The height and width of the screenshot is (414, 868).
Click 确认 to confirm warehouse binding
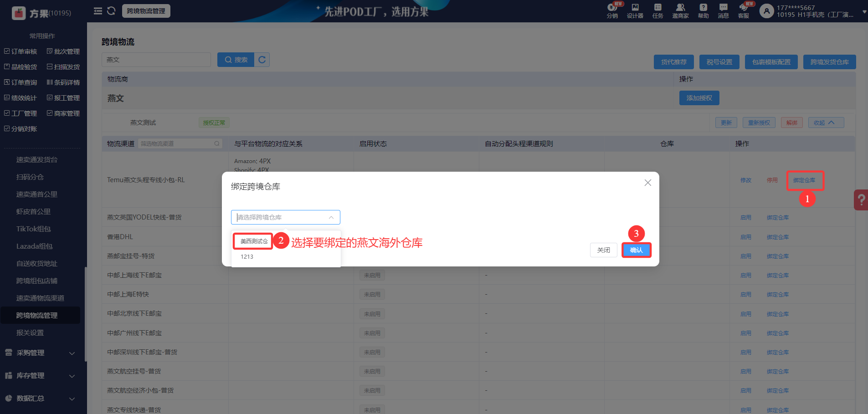pos(637,250)
